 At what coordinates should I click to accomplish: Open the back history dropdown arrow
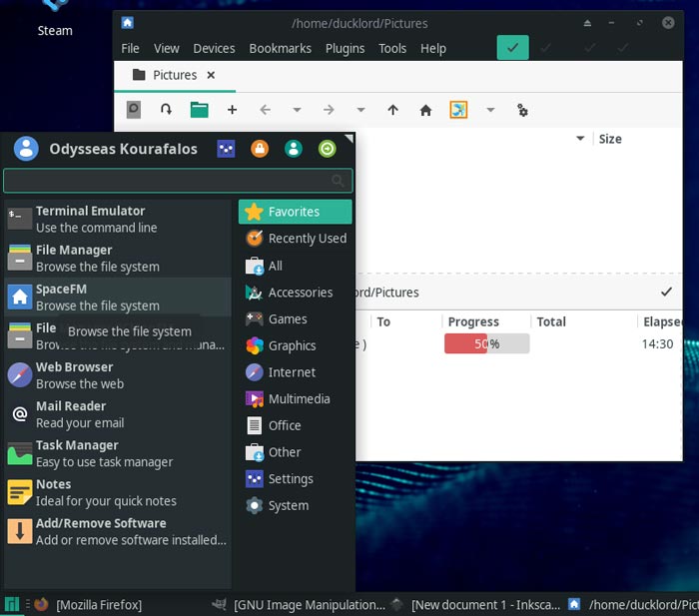tap(297, 110)
